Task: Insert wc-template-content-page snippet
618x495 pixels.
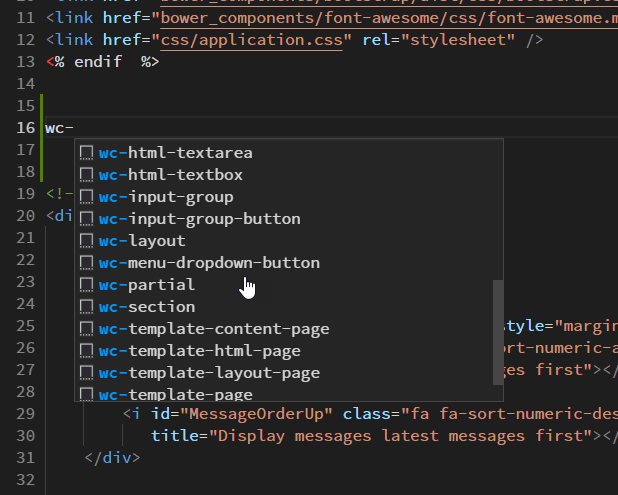Action: coord(284,329)
